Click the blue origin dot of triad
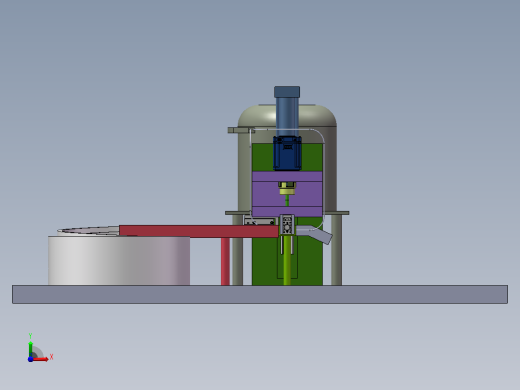 [x=30, y=359]
